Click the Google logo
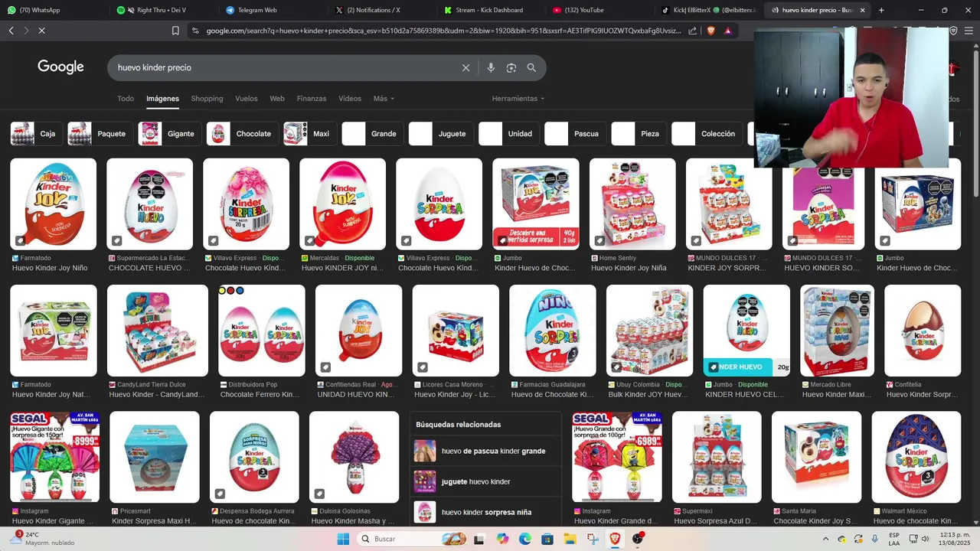Screen dimensions: 980x551 60,67
